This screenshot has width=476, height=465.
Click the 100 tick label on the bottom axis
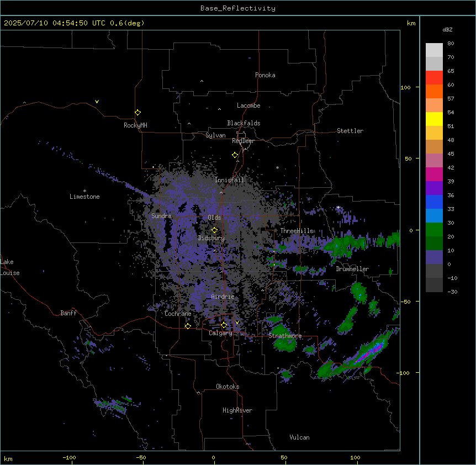[x=355, y=457]
